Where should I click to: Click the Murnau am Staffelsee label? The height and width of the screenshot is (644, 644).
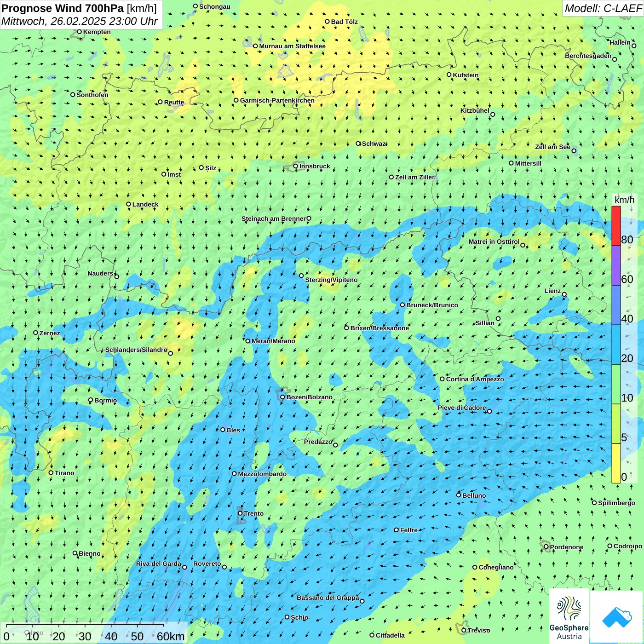(292, 46)
